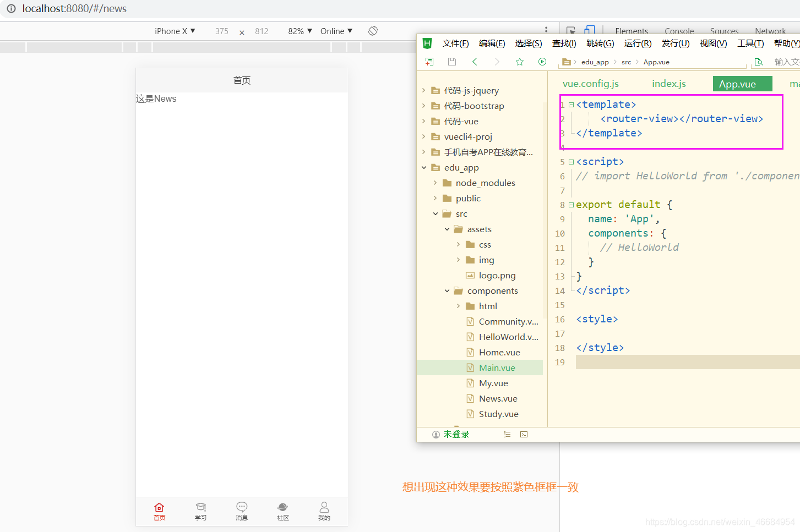Click the file search magnifier icon
Image resolution: width=800 pixels, height=532 pixels.
759,62
